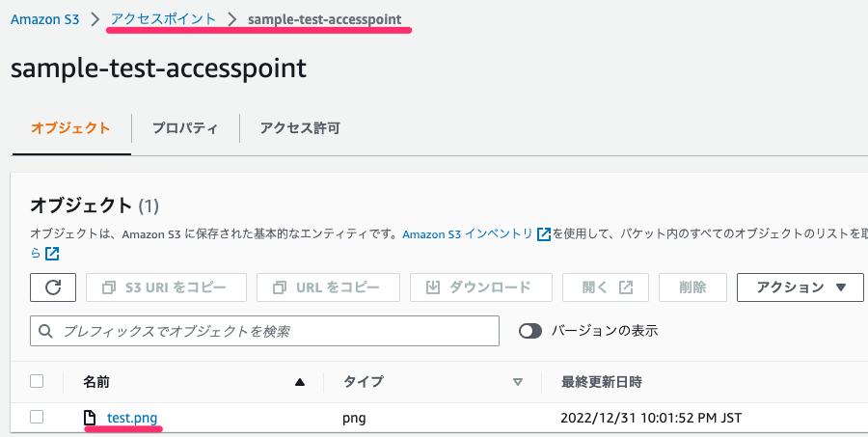
Task: Click the refresh objects icon button
Action: [53, 287]
